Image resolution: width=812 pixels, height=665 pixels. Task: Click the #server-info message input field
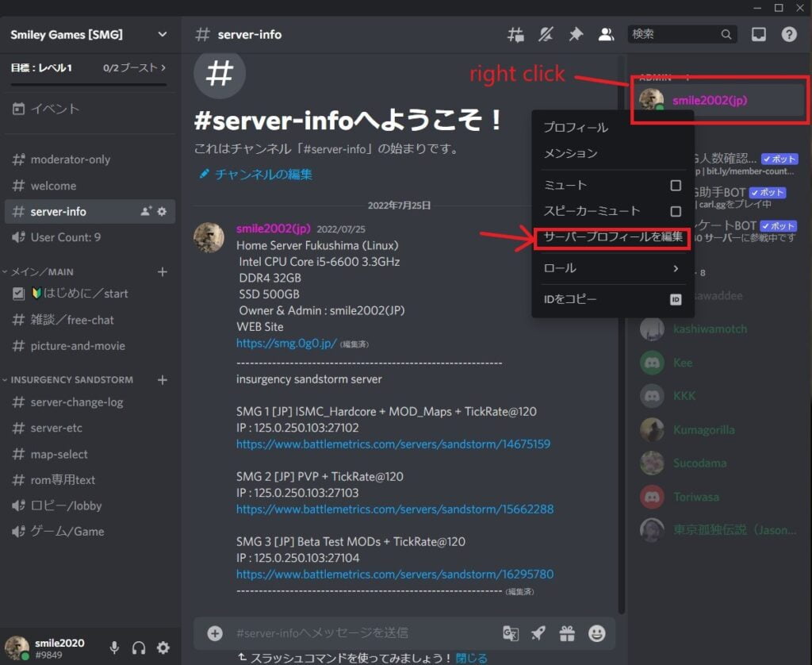[357, 632]
